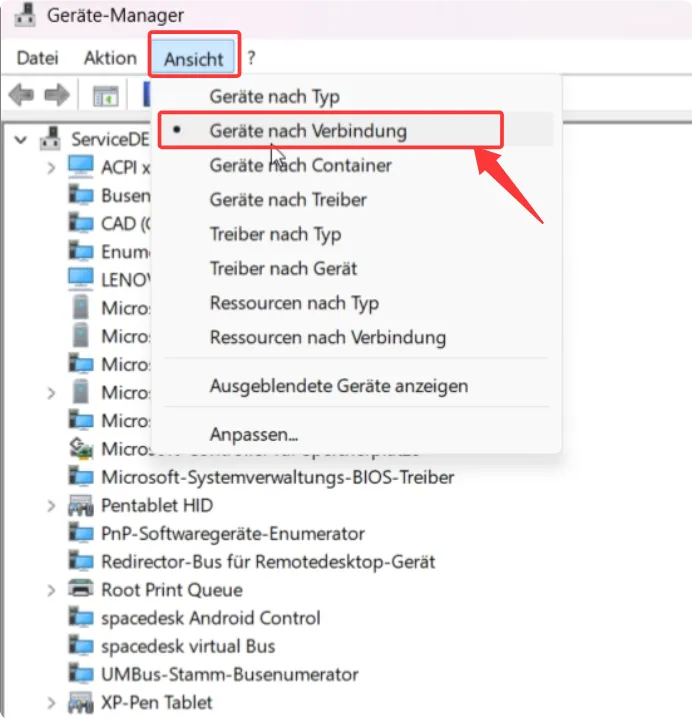Screen dimensions: 692x719
Task: Click the CAD device icon
Action: coord(81,223)
